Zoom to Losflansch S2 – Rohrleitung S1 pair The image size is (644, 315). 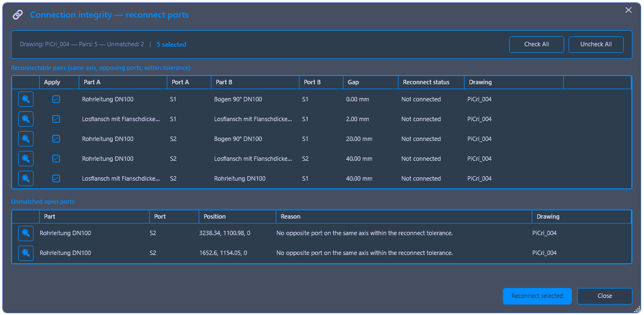[x=25, y=178]
